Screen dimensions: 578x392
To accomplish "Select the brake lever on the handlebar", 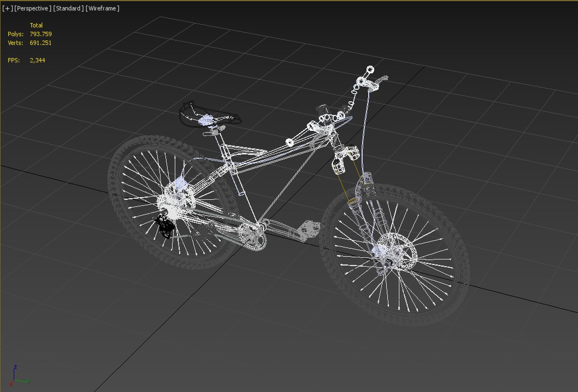I will (x=381, y=79).
